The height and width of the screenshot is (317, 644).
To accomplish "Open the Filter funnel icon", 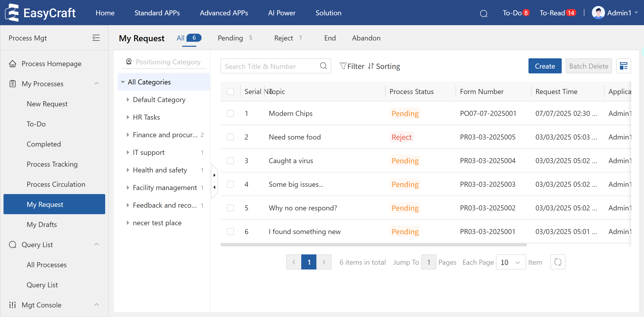I will coord(343,66).
